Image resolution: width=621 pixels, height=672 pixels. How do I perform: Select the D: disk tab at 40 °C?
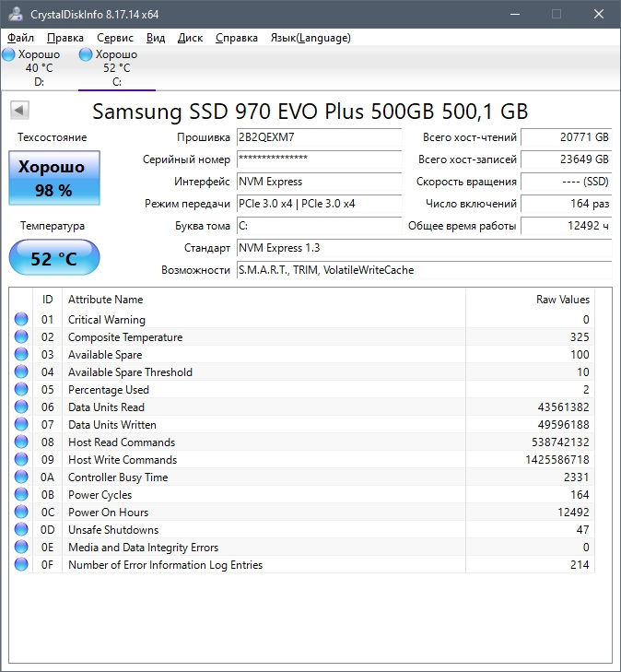pos(39,67)
